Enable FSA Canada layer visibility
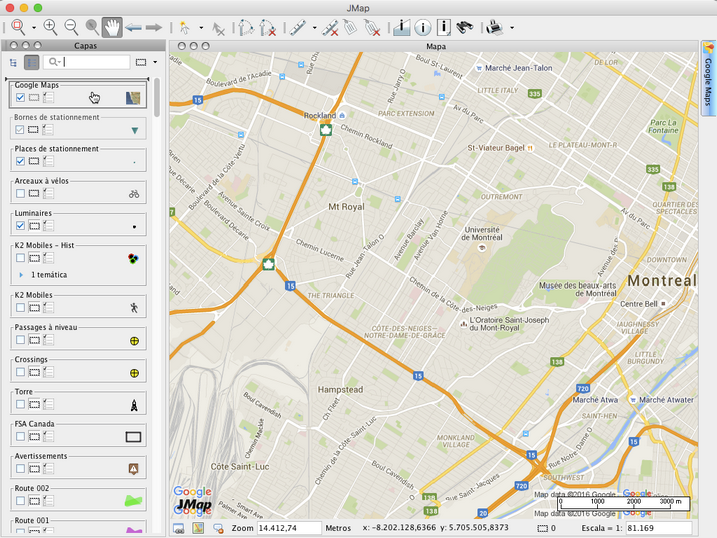 click(x=20, y=437)
